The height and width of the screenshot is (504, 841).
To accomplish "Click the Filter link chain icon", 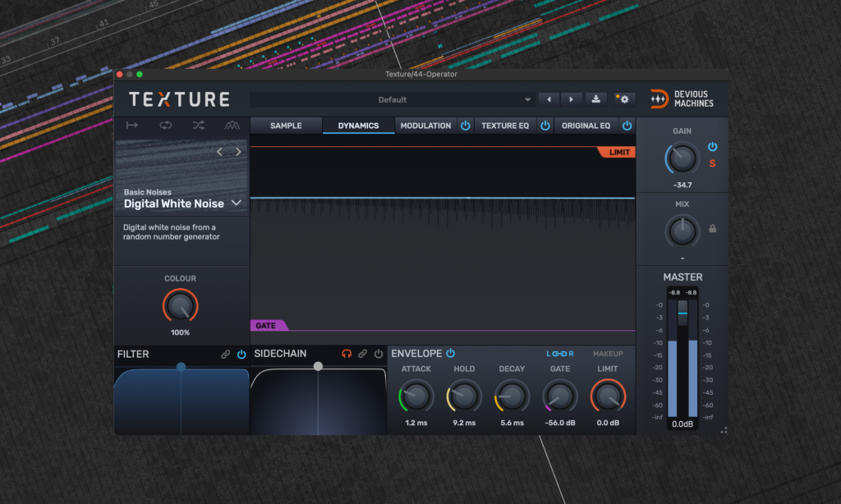I will click(x=226, y=354).
